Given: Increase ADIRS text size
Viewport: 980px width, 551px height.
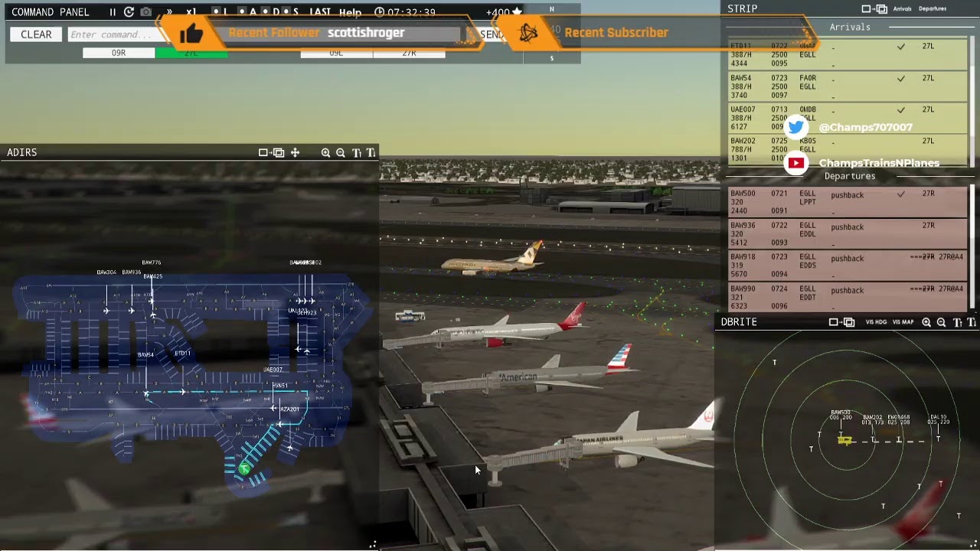Looking at the screenshot, I should point(356,152).
